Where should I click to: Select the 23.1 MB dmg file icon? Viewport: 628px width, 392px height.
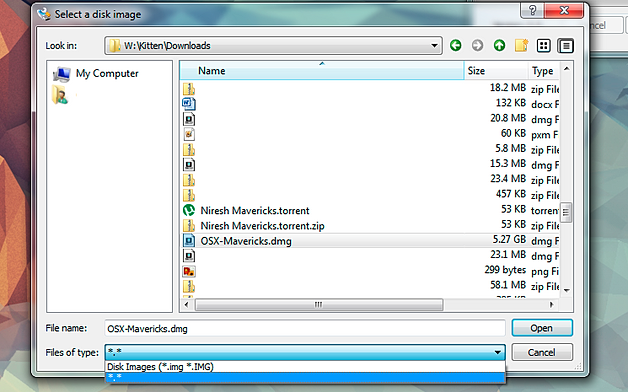(x=189, y=256)
